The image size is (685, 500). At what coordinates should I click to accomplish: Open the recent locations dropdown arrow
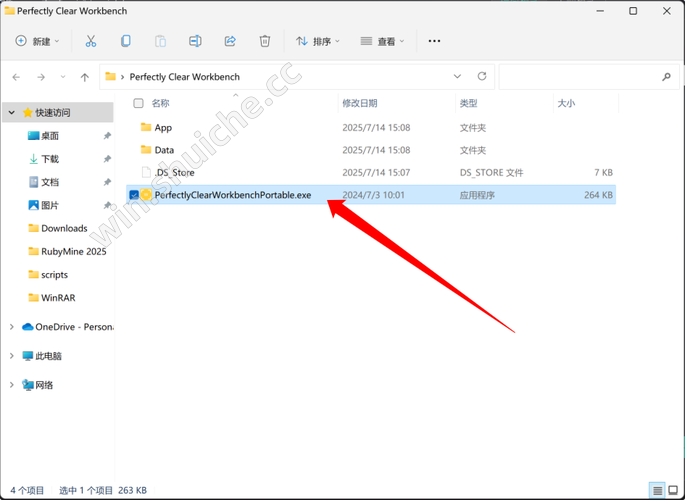click(63, 77)
